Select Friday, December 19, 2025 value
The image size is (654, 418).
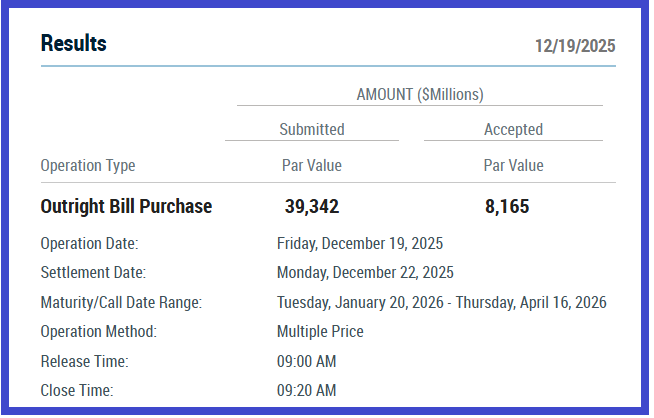coord(359,243)
